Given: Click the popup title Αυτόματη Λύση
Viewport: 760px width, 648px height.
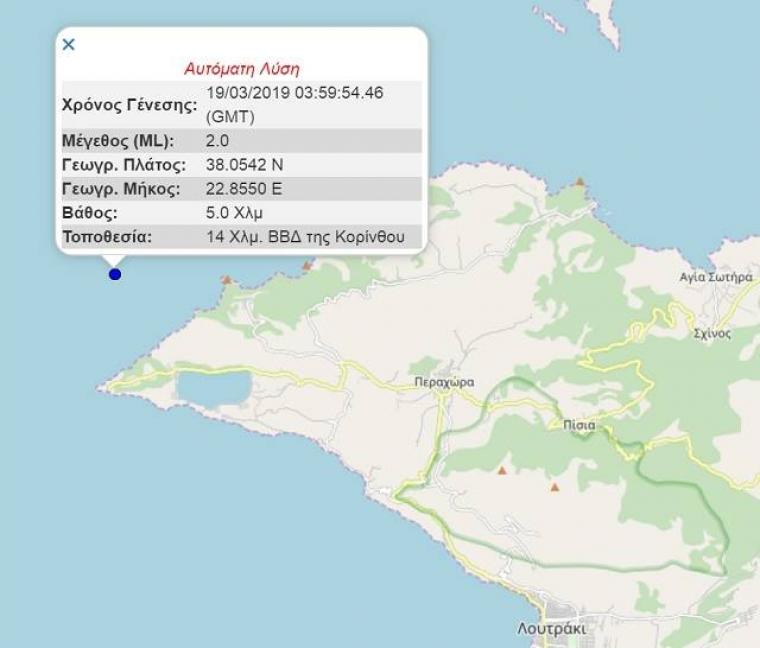Looking at the screenshot, I should tap(242, 68).
